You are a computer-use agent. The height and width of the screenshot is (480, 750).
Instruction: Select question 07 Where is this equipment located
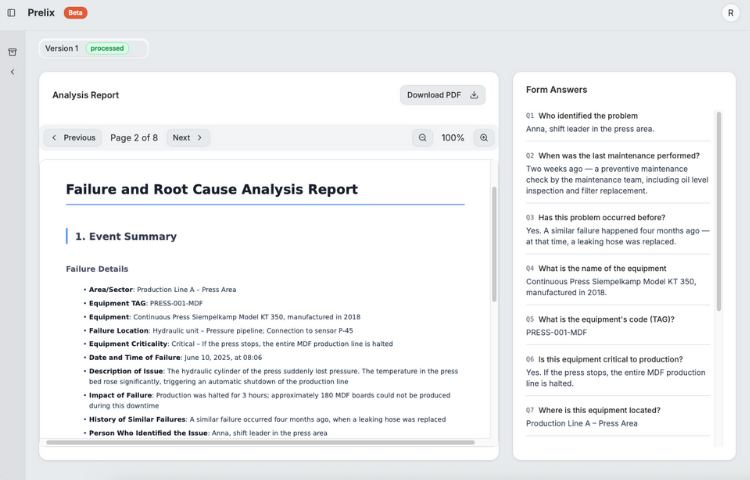pos(599,410)
